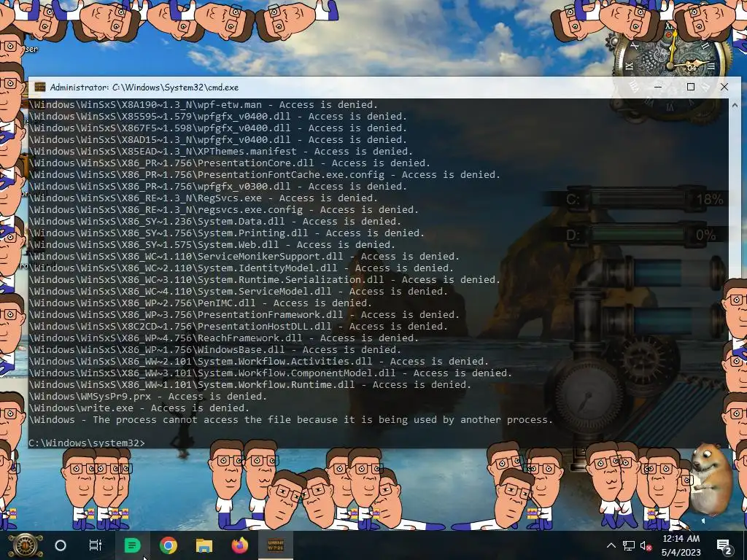Image resolution: width=747 pixels, height=560 pixels.
Task: Open the Action Center notifications icon
Action: [x=724, y=545]
